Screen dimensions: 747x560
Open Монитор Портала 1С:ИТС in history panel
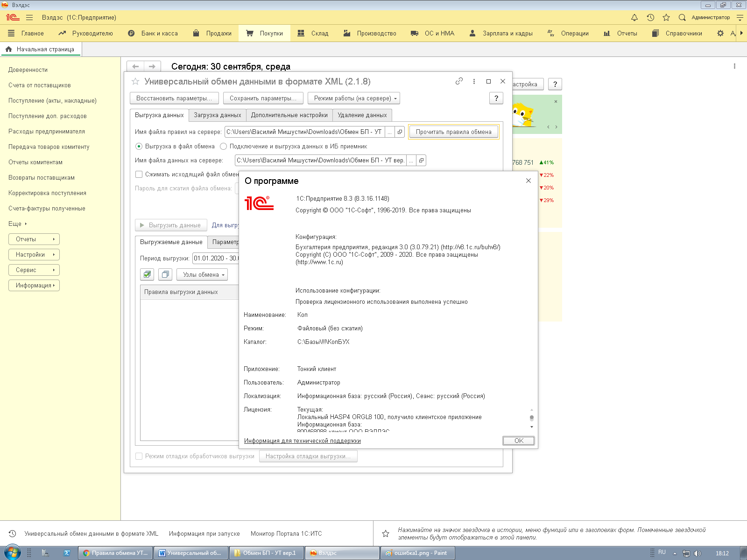286,533
